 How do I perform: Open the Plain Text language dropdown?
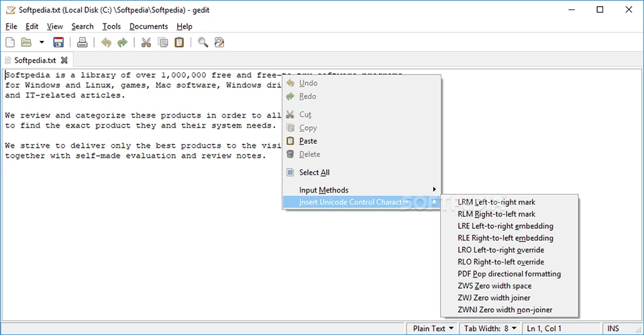433,328
